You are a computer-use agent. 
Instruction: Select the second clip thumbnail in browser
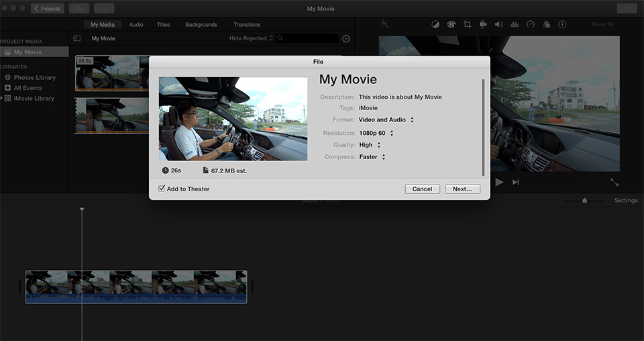[112, 115]
